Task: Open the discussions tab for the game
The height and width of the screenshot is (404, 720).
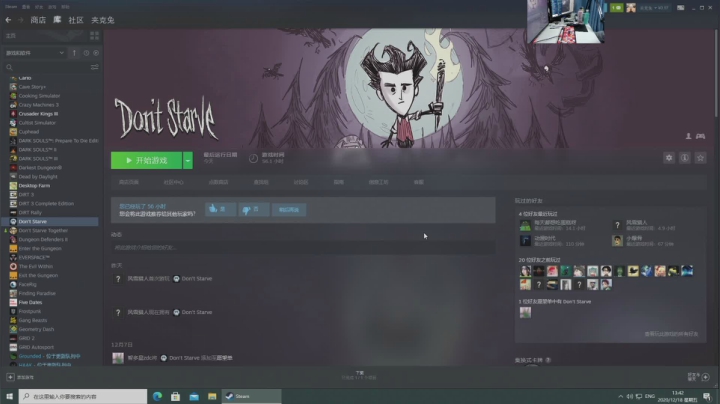Action: pos(301,182)
